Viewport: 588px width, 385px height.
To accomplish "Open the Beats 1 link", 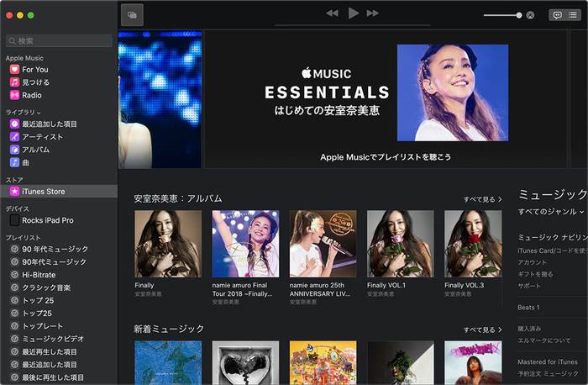I will pyautogui.click(x=528, y=308).
